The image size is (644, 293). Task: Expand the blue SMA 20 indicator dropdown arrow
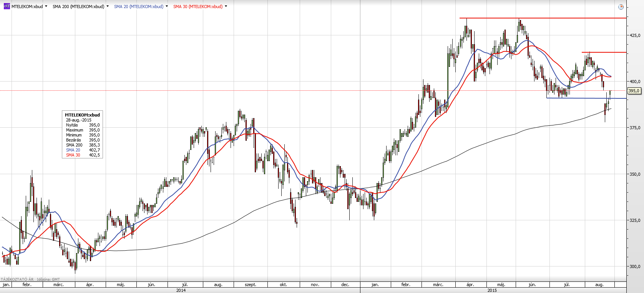pyautogui.click(x=167, y=7)
